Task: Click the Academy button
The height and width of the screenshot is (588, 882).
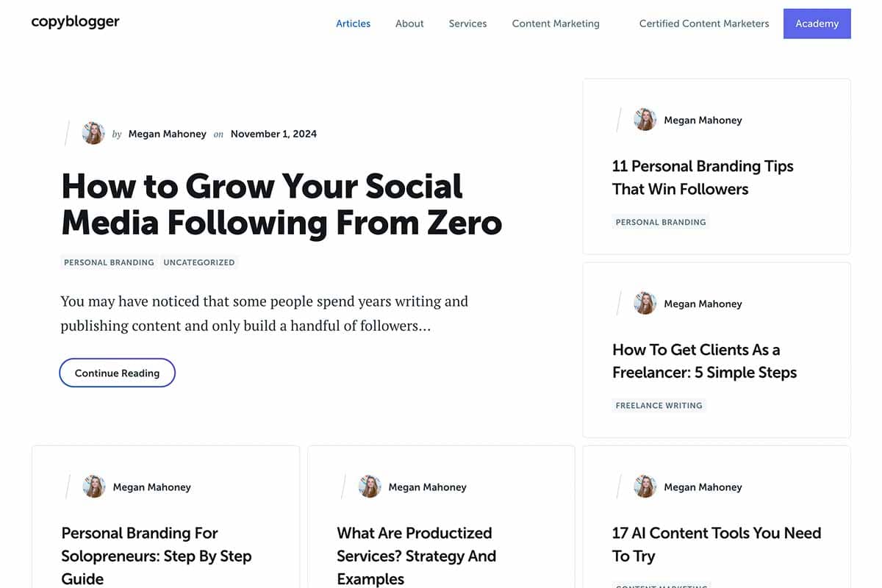Action: [817, 24]
